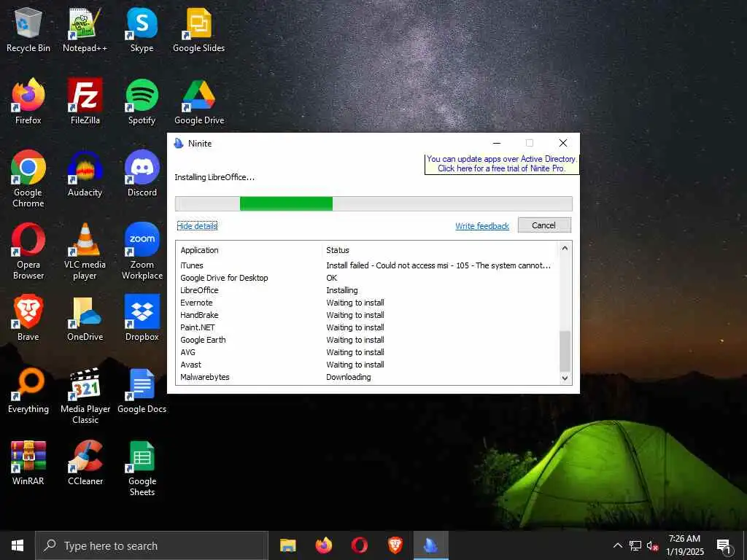Select the iTunes row in details list

point(367,265)
